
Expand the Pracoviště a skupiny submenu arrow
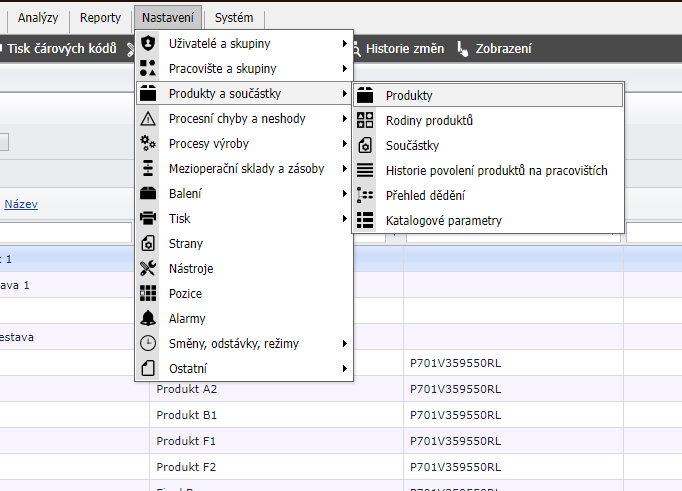[x=344, y=69]
